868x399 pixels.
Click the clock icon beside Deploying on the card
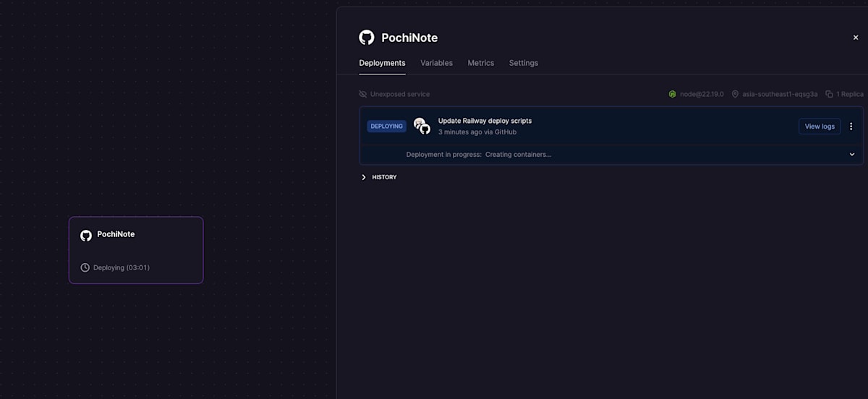(x=85, y=267)
